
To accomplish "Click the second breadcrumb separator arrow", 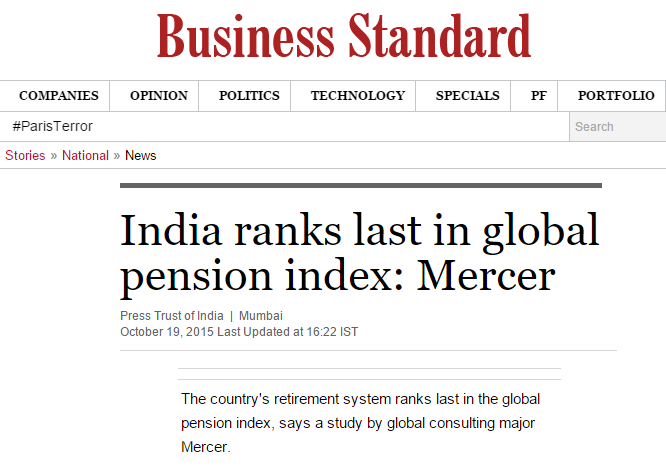I will 117,156.
